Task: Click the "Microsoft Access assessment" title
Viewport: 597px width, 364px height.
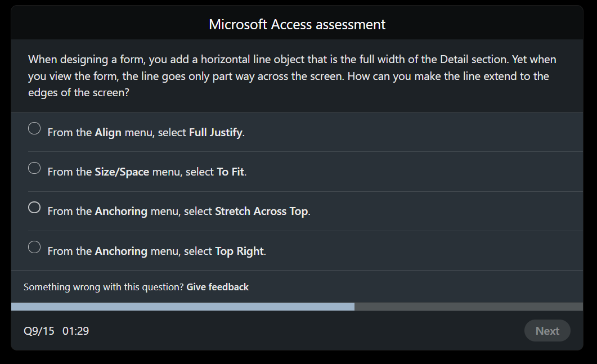Action: 298,24
